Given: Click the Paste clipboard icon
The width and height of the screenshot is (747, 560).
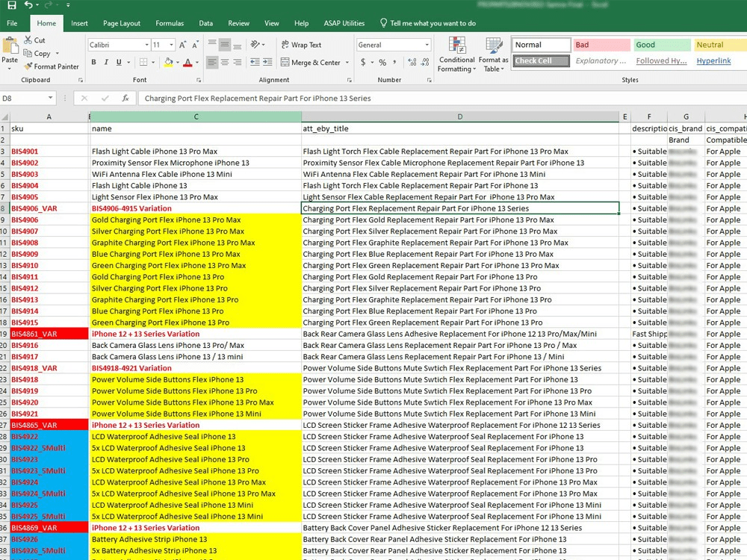Looking at the screenshot, I should point(10,46).
